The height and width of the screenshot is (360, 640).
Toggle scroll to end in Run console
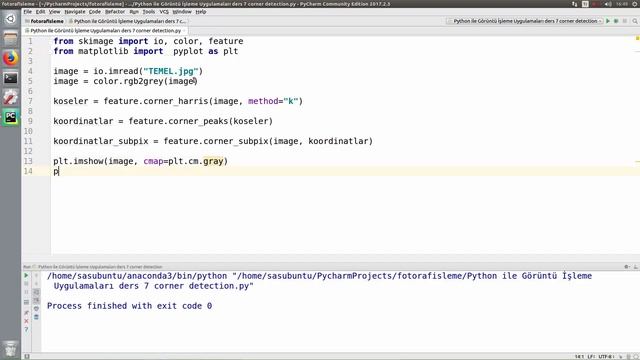click(x=36, y=300)
